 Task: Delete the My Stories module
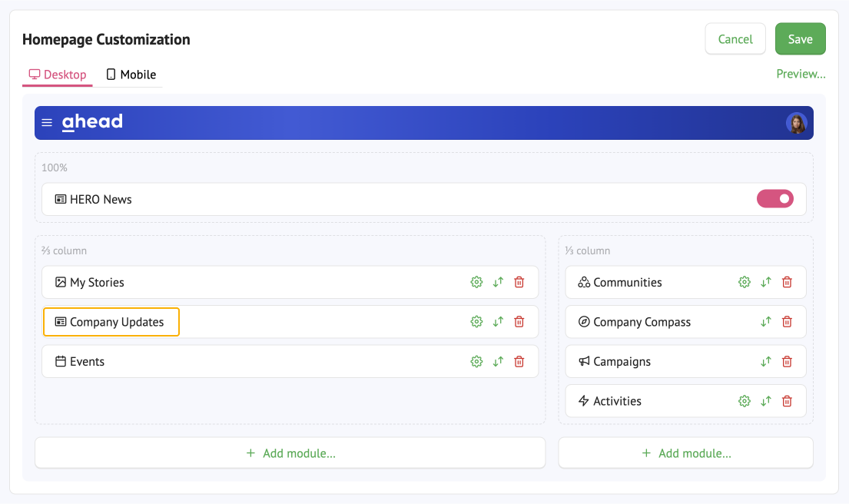coord(519,282)
